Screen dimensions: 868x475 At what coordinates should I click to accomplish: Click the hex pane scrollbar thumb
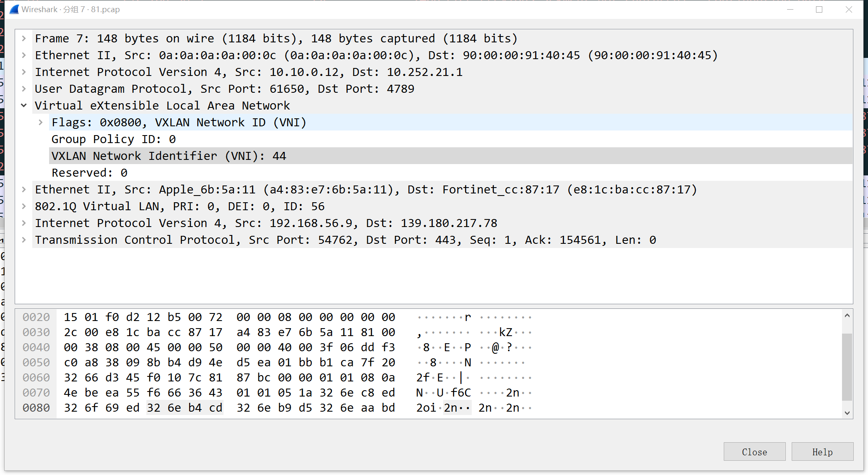(x=847, y=366)
